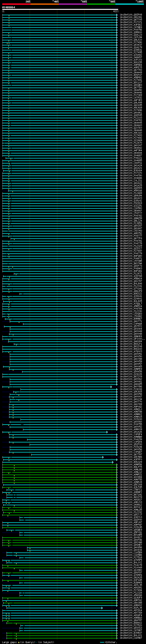
Task: Click the cyan =100char. scale legend
Action: click(x=108, y=642)
